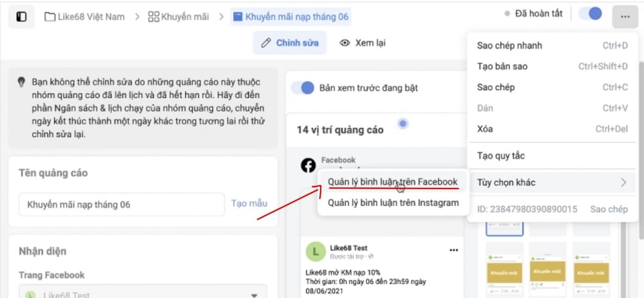Select the Dán menu entry
The image size is (644, 298).
click(552, 108)
